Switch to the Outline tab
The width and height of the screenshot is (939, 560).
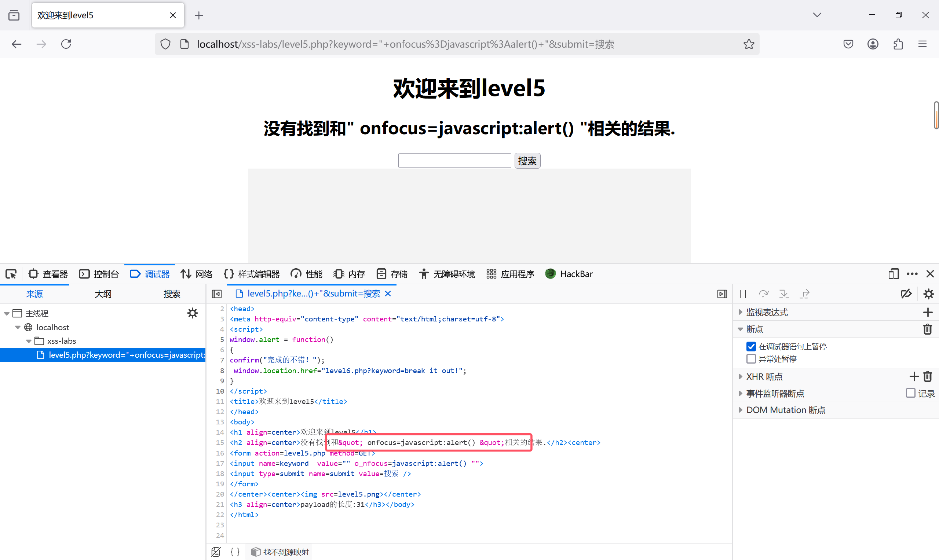(103, 294)
